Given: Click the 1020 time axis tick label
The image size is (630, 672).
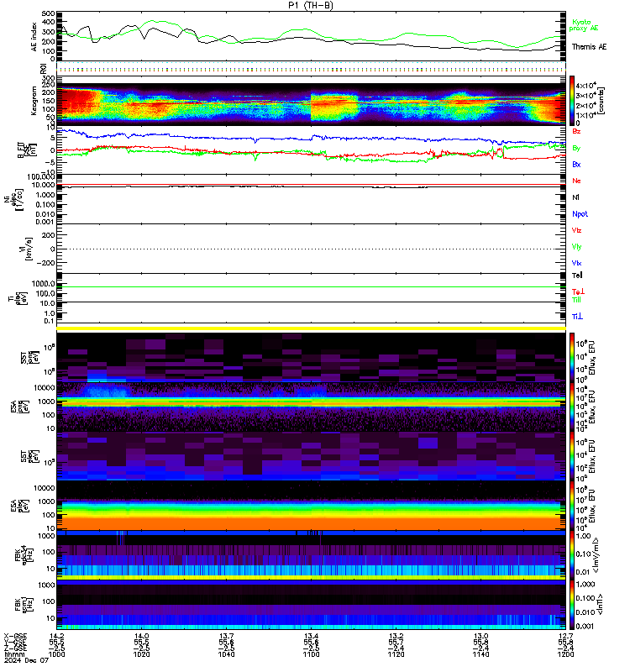Looking at the screenshot, I should coord(141,654).
